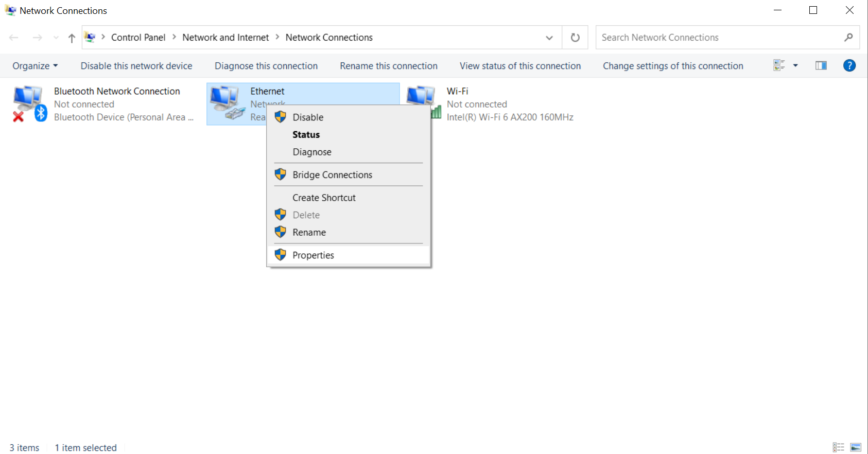Switch to details view in status bar
The image size is (868, 454).
839,447
